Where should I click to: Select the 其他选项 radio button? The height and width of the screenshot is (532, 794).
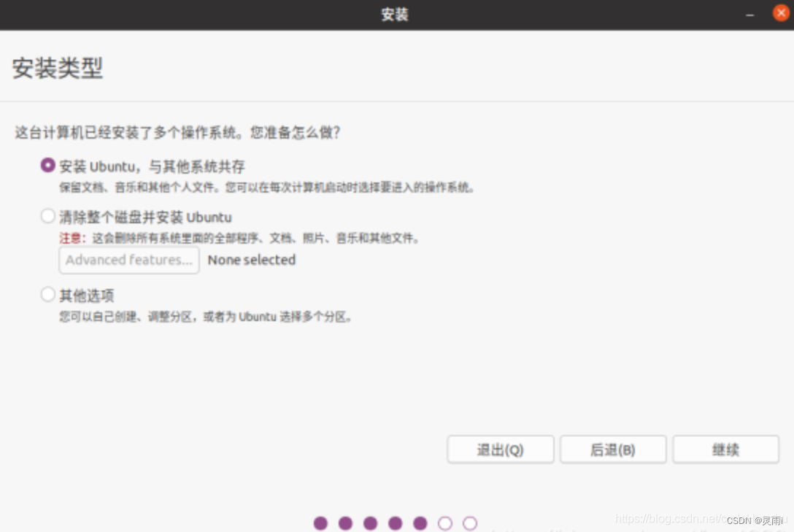[x=47, y=295]
